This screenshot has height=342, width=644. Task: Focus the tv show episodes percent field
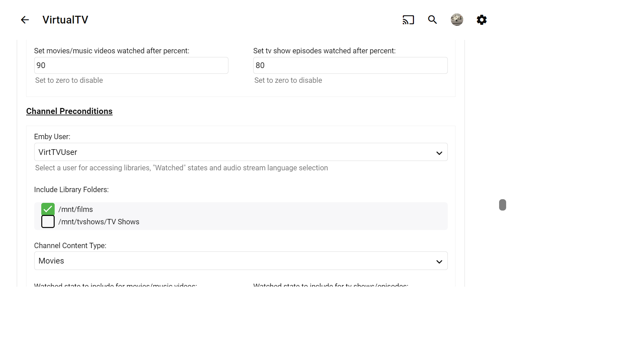pos(350,65)
